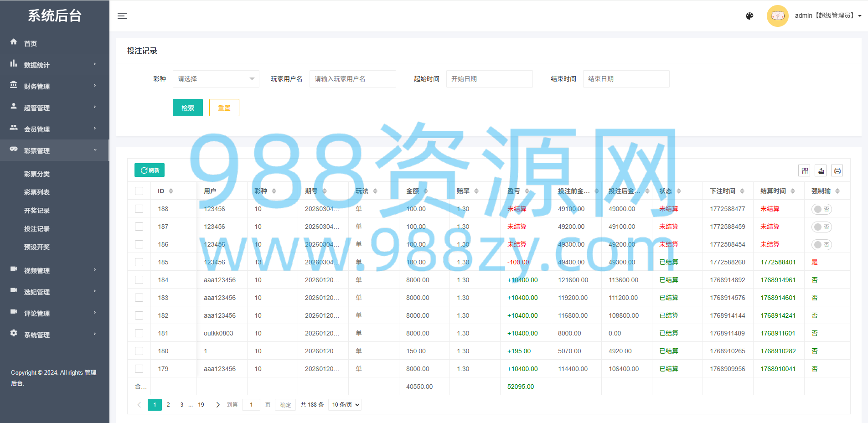868x423 pixels.
Task: Focus the 玩家用户名 input field
Action: coord(353,79)
